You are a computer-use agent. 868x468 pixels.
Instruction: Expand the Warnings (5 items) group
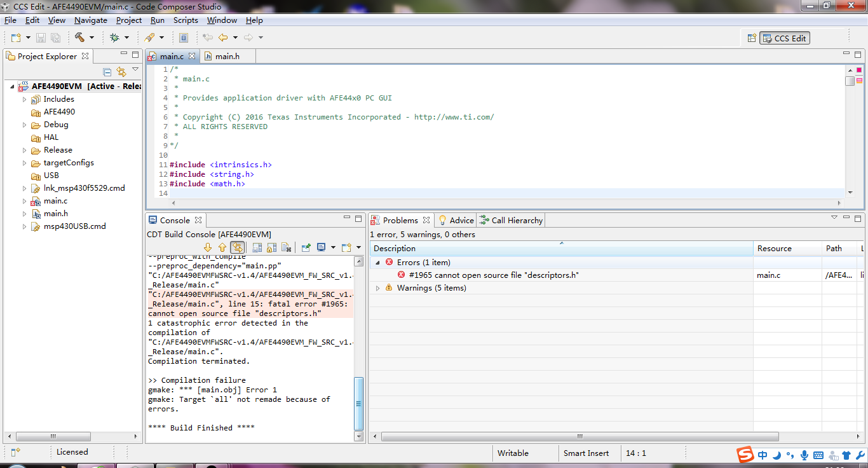(378, 288)
